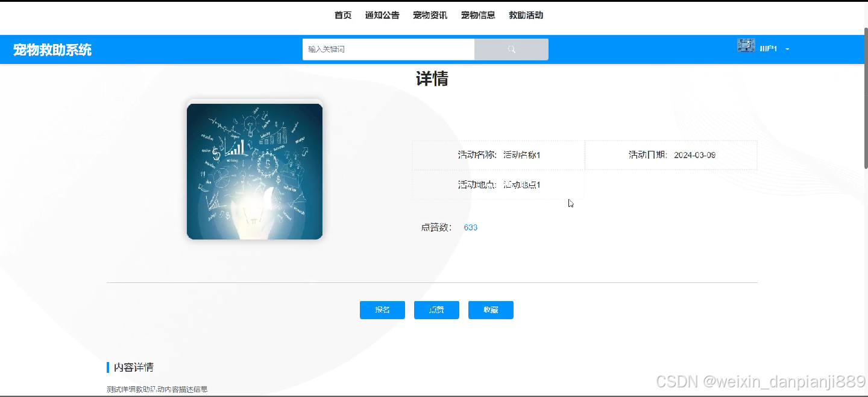
Task: Focus the 输入关键词 search field
Action: click(x=388, y=49)
